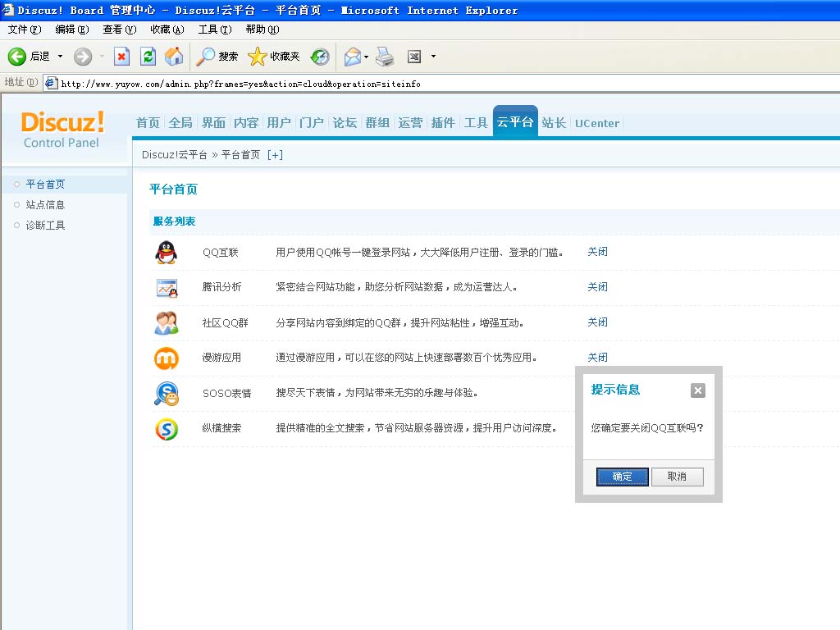Image resolution: width=840 pixels, height=630 pixels.
Task: Go to the browser Home icon
Action: click(174, 57)
